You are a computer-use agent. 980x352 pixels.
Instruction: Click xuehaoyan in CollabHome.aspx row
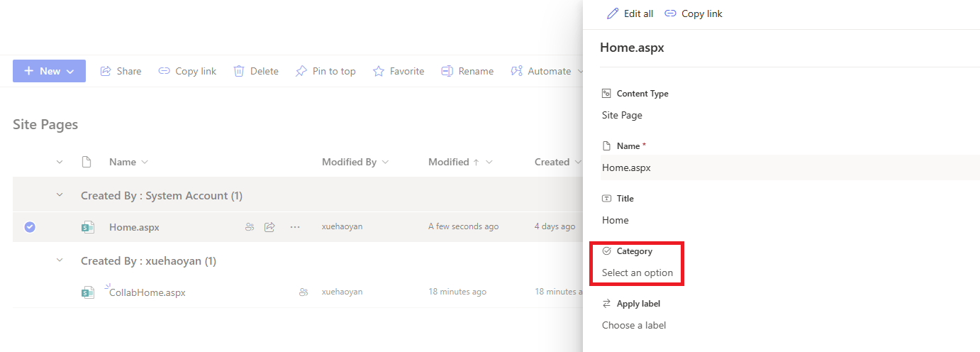[x=343, y=292]
